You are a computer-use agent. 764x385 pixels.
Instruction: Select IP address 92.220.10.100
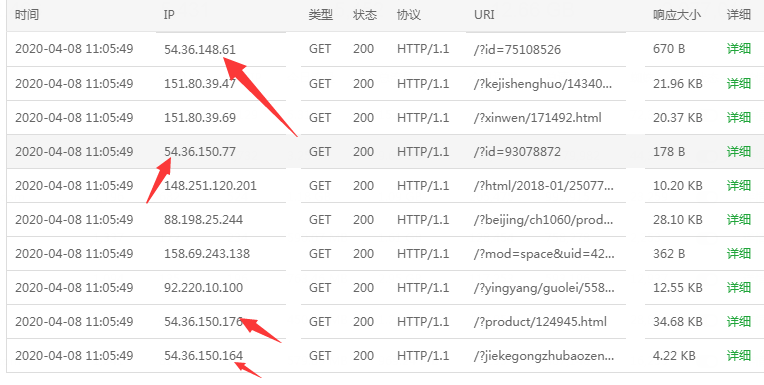pyautogui.click(x=203, y=288)
